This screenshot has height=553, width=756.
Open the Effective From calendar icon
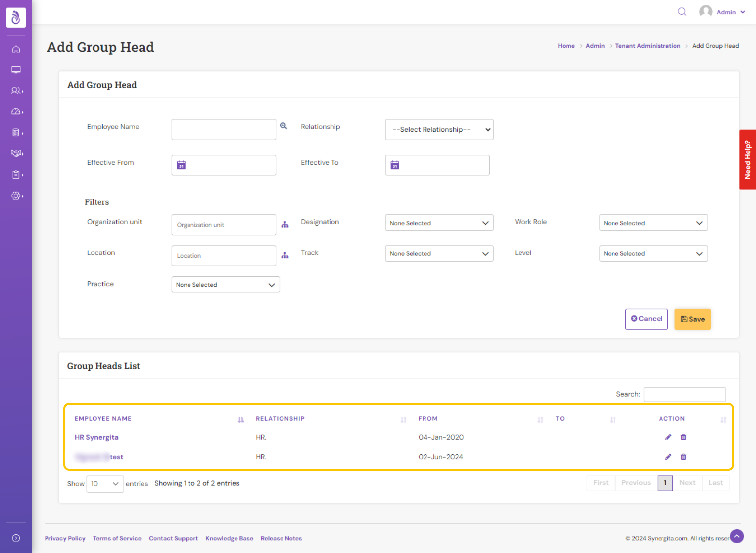click(x=181, y=165)
